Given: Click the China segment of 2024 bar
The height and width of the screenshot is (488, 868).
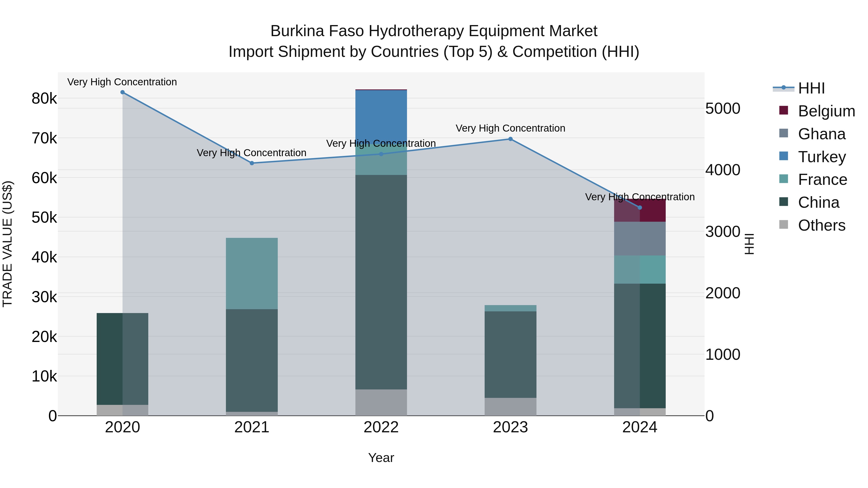Looking at the screenshot, I should click(x=640, y=346).
